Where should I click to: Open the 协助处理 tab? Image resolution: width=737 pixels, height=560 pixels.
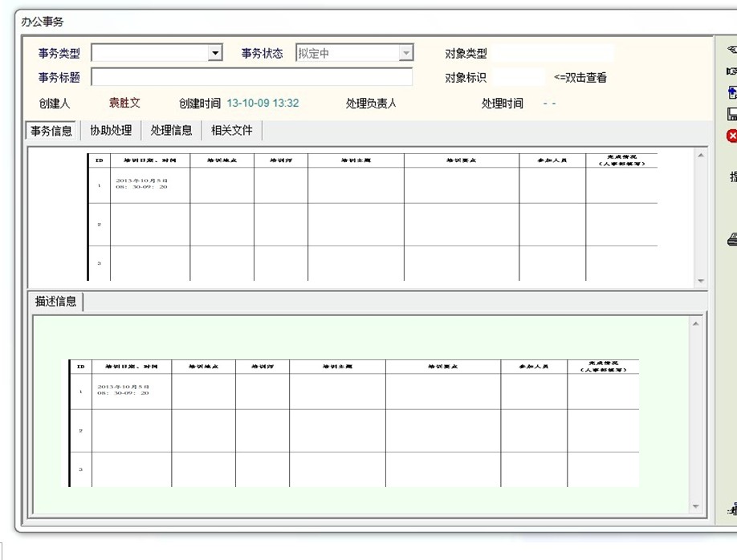click(x=111, y=130)
